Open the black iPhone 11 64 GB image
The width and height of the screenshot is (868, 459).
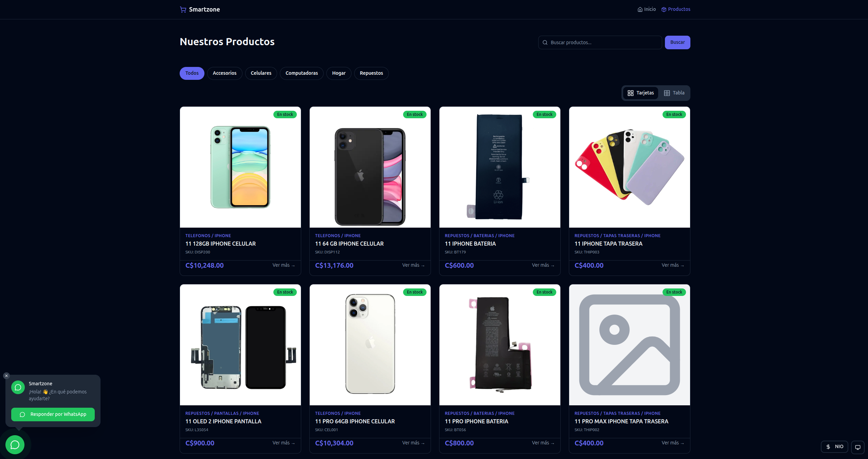pos(370,167)
